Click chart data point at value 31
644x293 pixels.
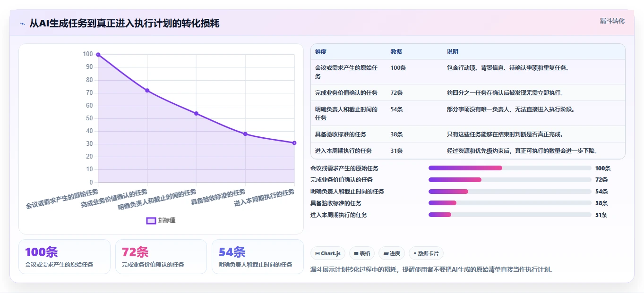294,143
